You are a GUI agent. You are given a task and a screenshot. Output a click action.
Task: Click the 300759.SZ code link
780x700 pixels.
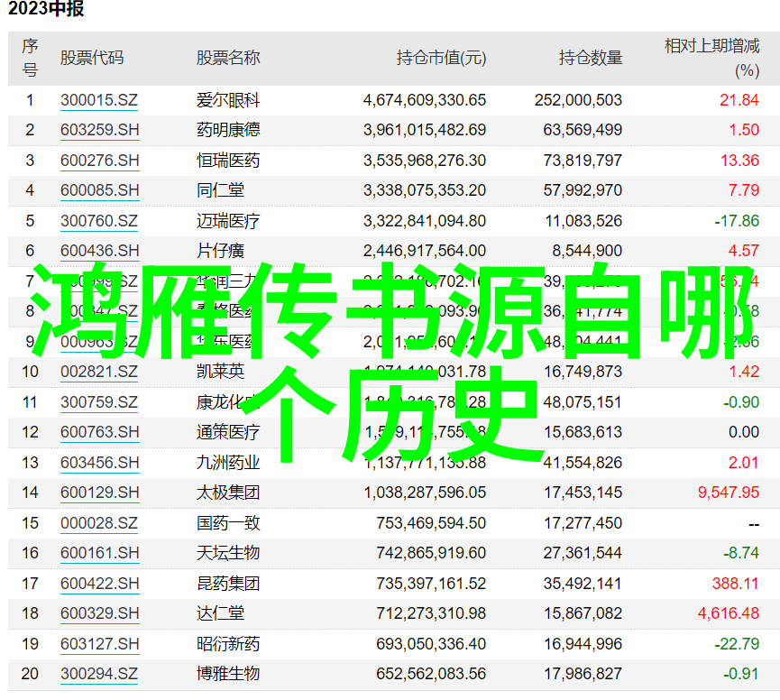click(99, 402)
